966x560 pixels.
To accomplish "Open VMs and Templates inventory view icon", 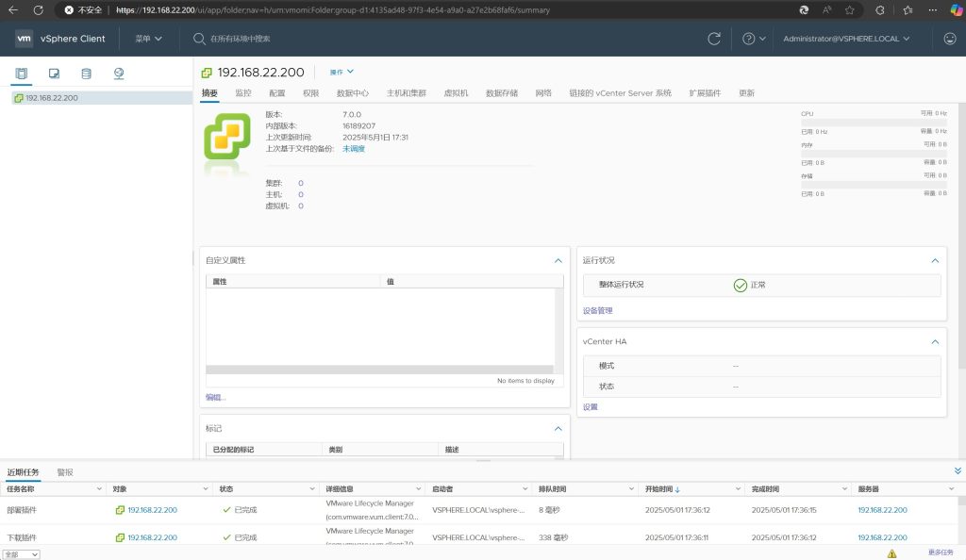I will [x=54, y=74].
